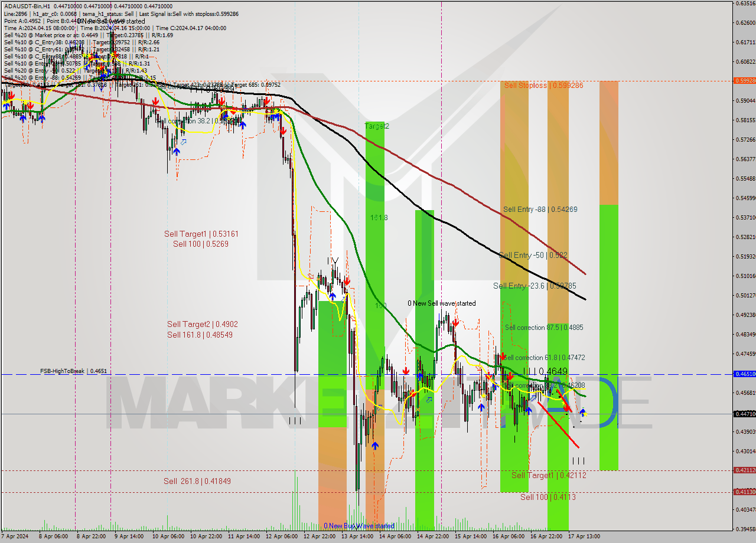This screenshot has width=756, height=543.
Task: Click the 0.42112 red price tag on axis
Action: pos(745,470)
